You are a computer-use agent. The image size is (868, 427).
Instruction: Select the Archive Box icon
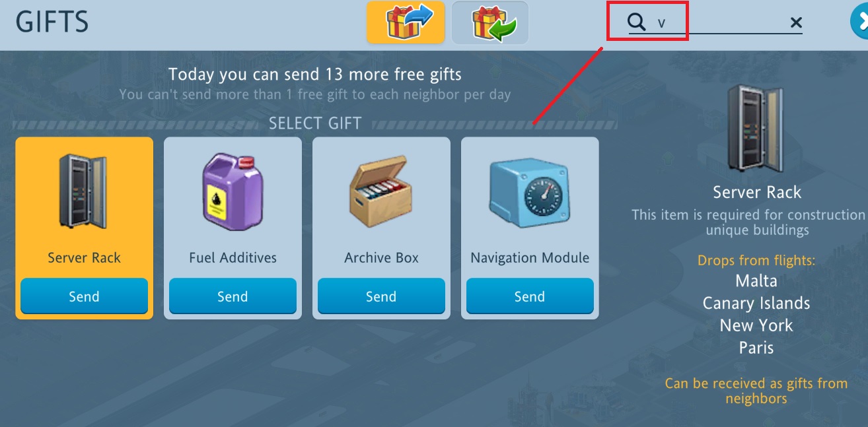(381, 191)
